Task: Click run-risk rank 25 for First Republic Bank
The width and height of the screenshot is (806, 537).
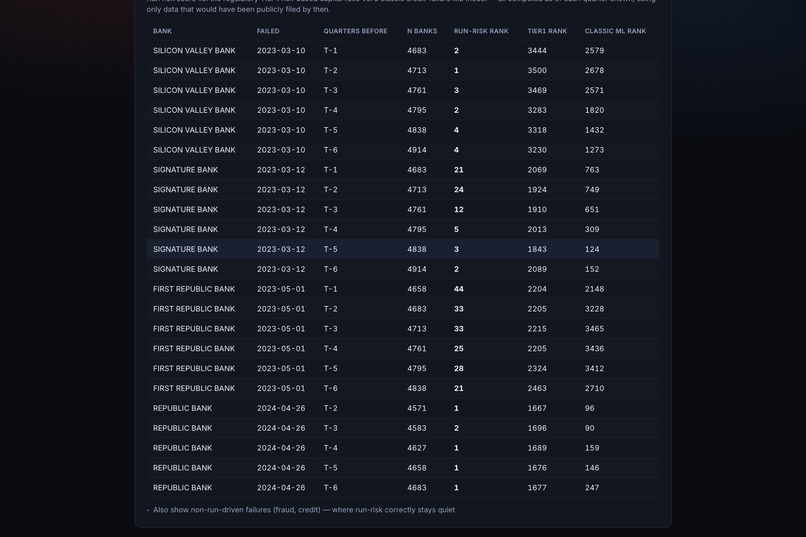Action: (459, 348)
